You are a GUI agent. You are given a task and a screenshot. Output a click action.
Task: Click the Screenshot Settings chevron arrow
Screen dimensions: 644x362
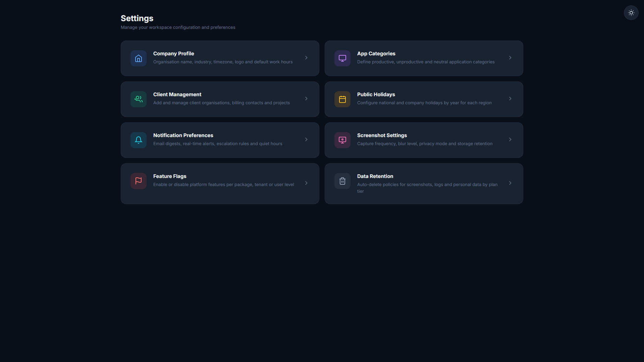pos(510,139)
